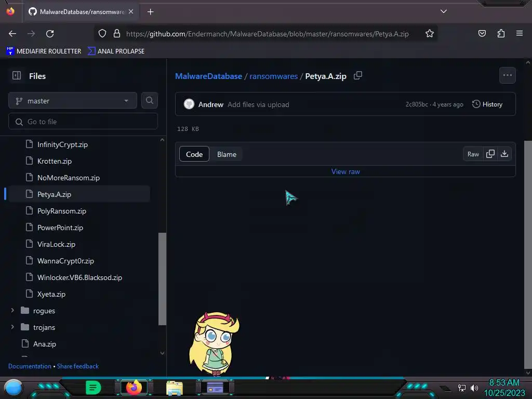This screenshot has width=532, height=399.
Task: Click the search files magnifier button
Action: tap(149, 100)
